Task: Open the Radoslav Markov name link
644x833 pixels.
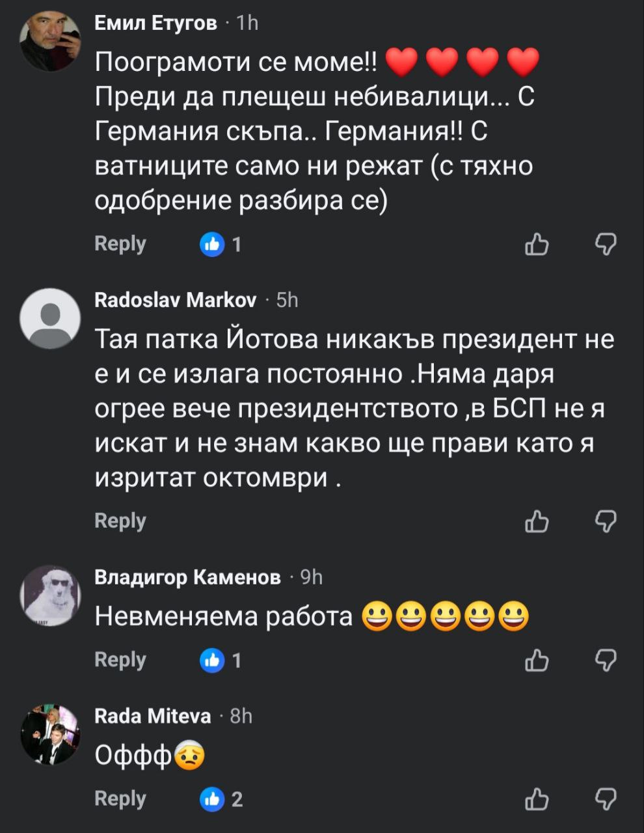Action: 176,300
